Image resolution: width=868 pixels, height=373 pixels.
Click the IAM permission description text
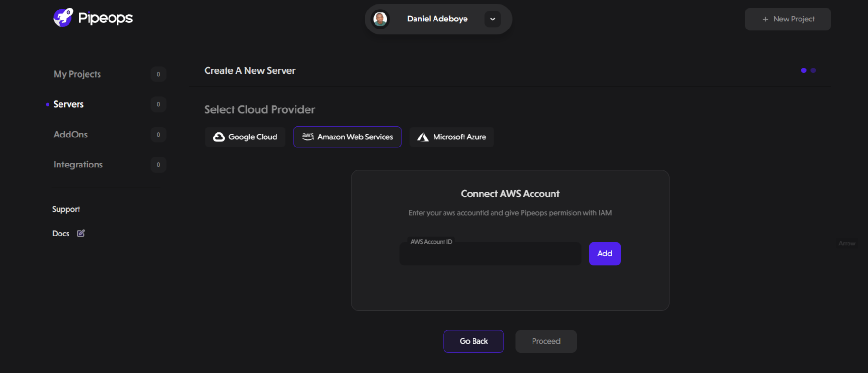tap(510, 213)
